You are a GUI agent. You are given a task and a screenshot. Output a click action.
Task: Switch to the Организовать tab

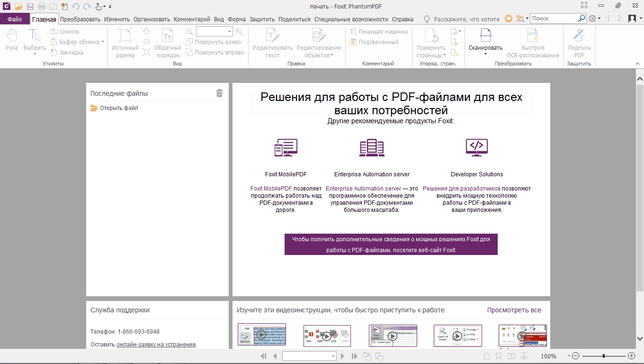[x=152, y=19]
